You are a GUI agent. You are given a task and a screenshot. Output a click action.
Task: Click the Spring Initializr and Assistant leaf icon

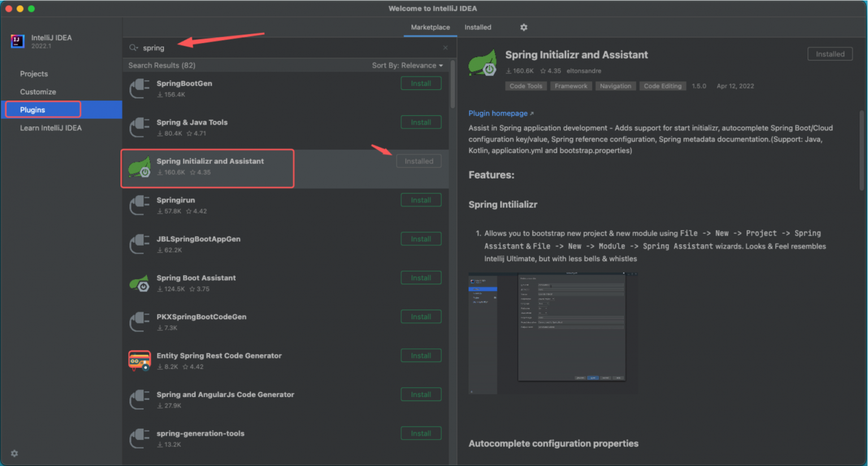[x=139, y=167]
